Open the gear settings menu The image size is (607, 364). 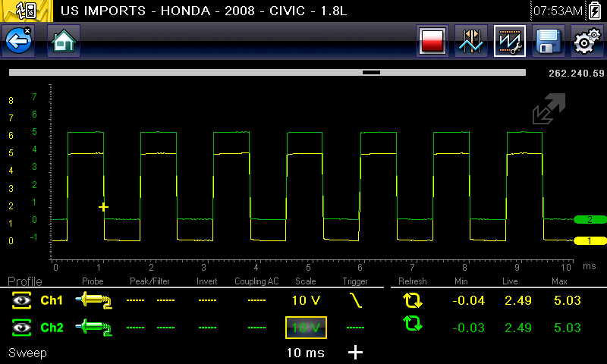[585, 42]
